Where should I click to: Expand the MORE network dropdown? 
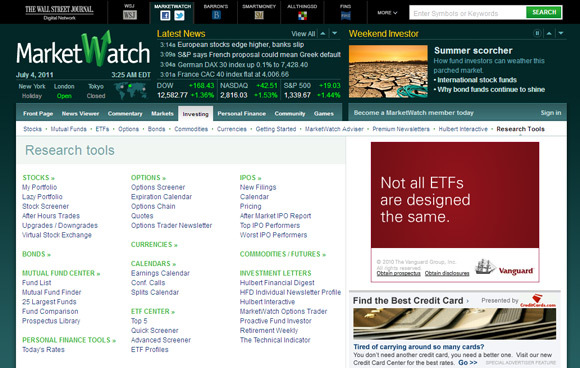click(x=387, y=13)
